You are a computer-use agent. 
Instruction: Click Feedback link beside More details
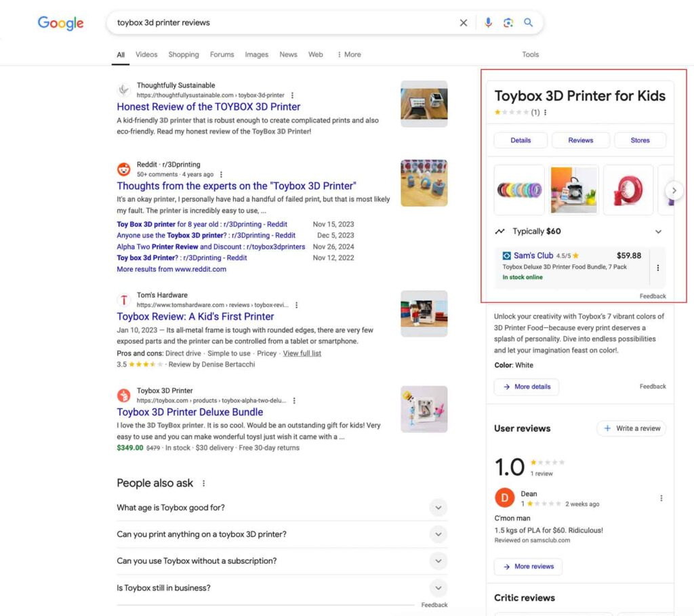(653, 386)
